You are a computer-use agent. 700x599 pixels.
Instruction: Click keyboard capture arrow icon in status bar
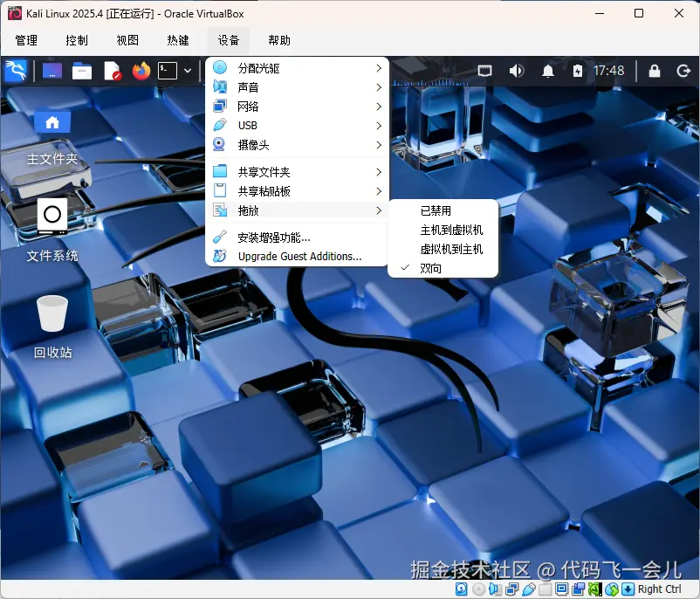628,589
